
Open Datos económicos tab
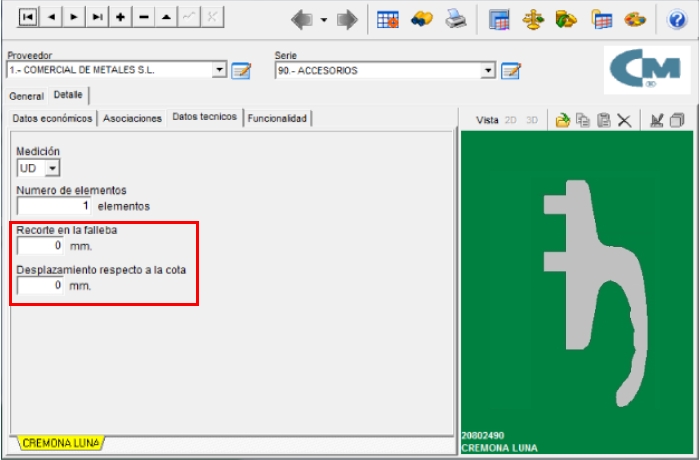click(53, 118)
